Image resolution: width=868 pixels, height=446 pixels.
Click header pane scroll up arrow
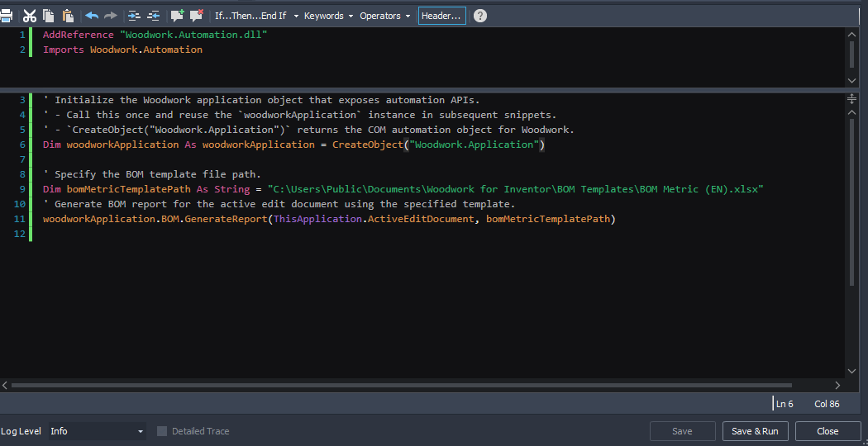click(x=852, y=35)
